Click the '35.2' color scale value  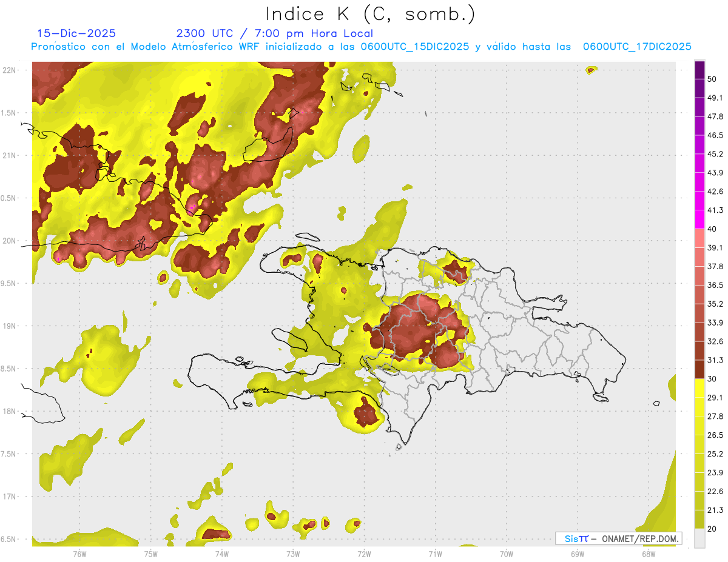[716, 304]
